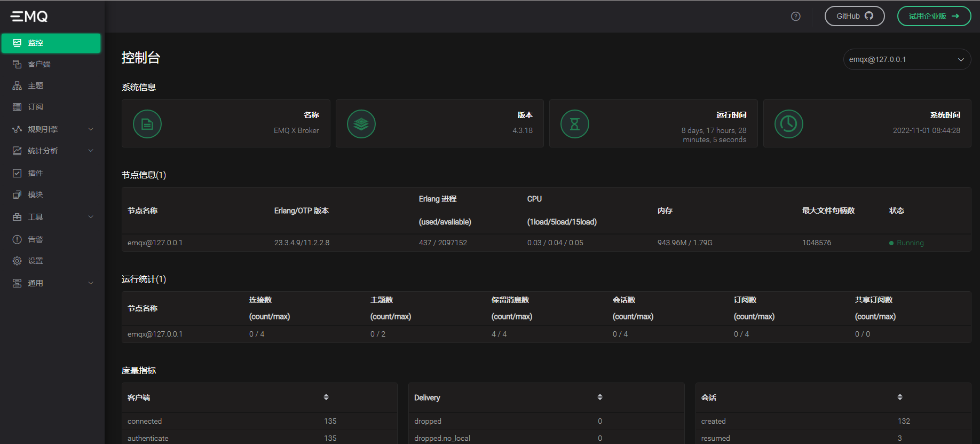Click the uptime 8 days, 17 hours text

[x=714, y=135]
